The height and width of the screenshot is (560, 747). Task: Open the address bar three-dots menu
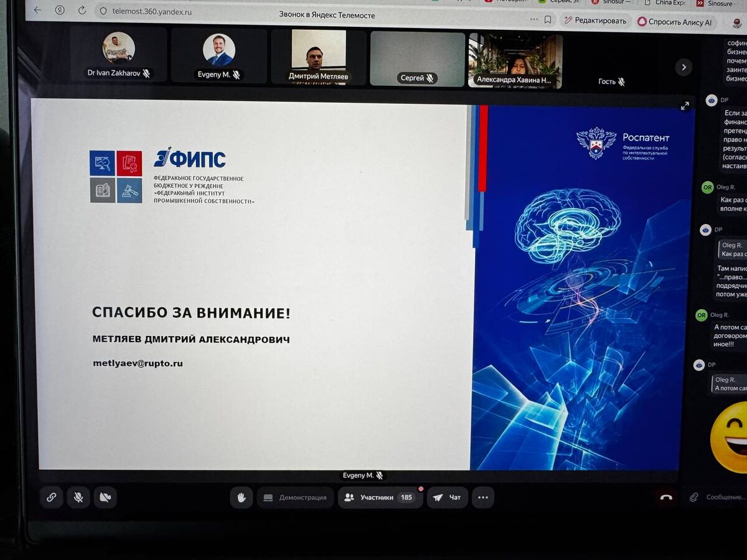click(x=533, y=19)
